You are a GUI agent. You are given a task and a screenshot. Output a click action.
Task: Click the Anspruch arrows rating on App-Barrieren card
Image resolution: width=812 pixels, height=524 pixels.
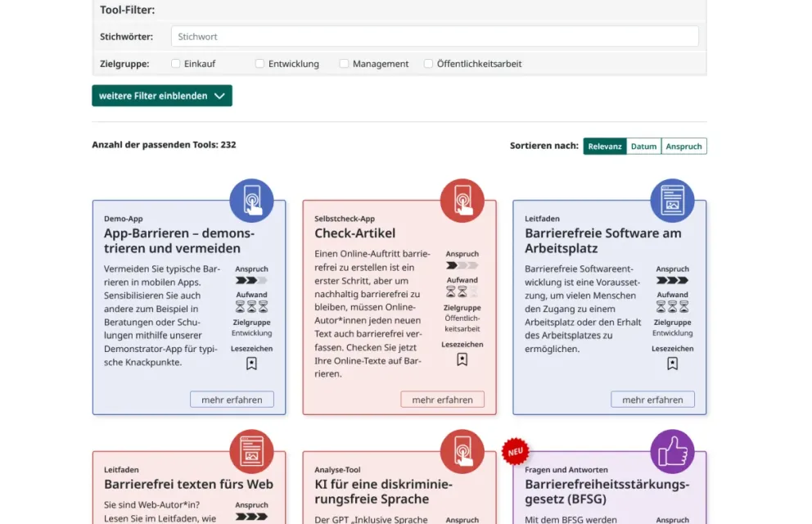(x=251, y=280)
